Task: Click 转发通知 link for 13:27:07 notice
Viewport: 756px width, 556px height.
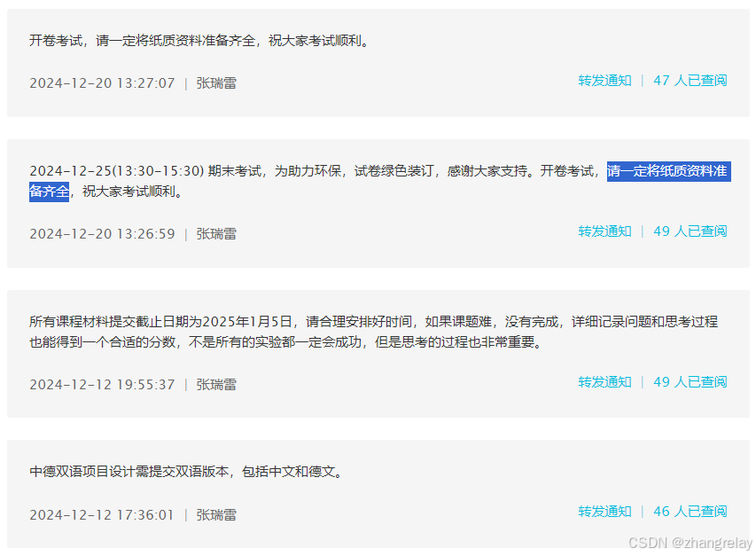Action: pos(604,81)
